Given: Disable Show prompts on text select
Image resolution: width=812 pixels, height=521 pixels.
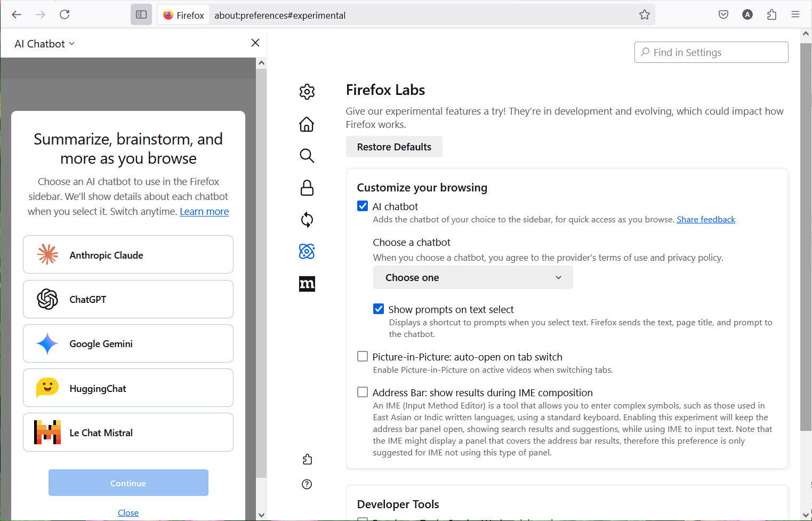Looking at the screenshot, I should tap(379, 309).
